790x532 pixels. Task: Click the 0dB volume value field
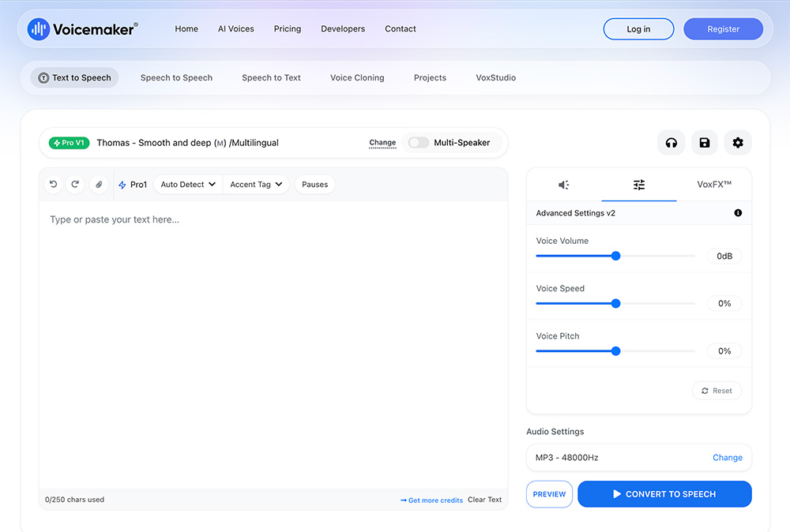724,257
